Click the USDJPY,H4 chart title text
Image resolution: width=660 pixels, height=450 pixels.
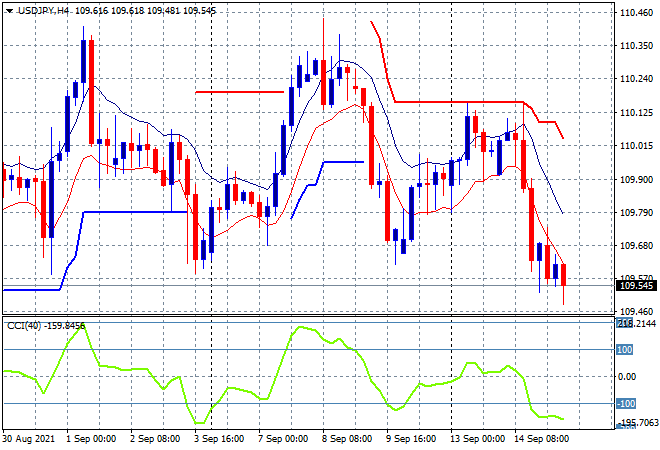[43, 11]
